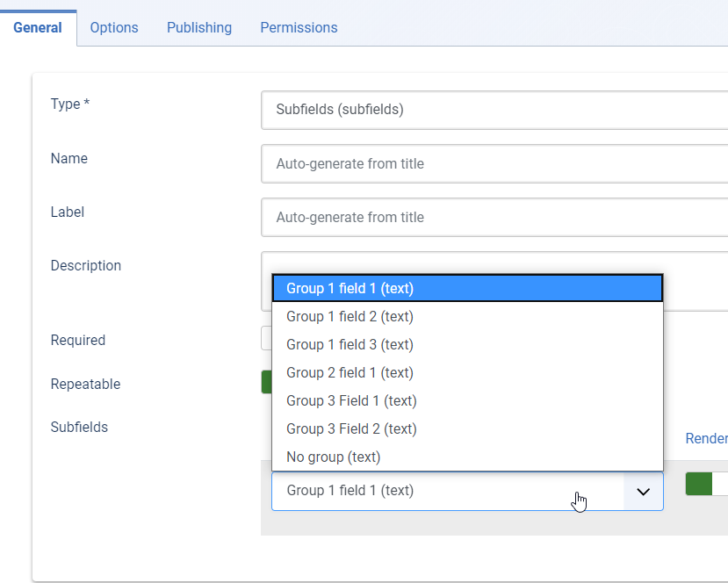Click the Name input field
The height and width of the screenshot is (583, 728).
click(x=494, y=164)
